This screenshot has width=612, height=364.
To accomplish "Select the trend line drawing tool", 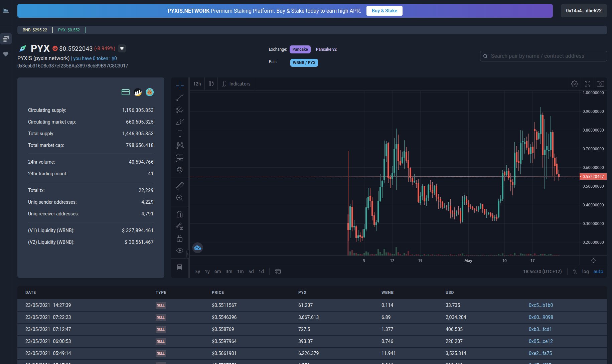I will click(180, 98).
